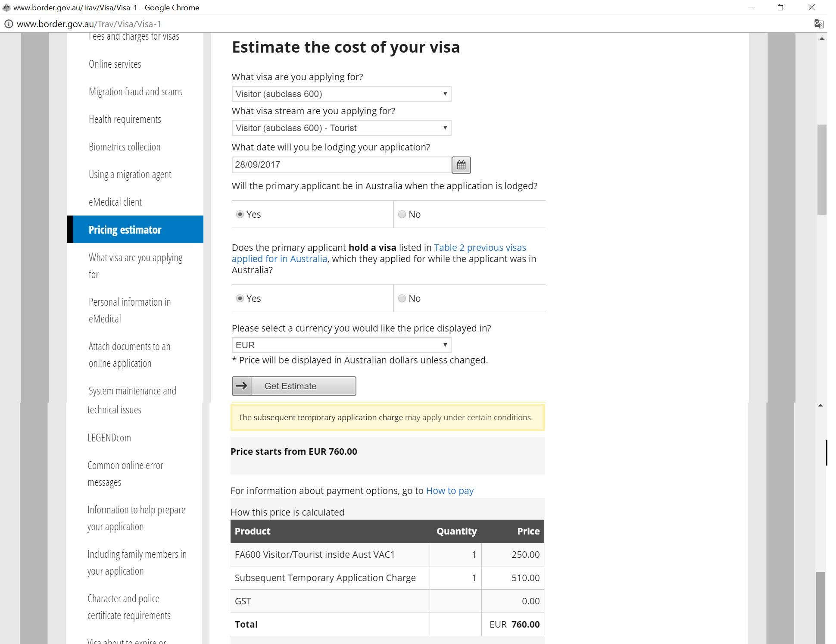Click the vertical page scrollbar thumb
836x644 pixels.
pos(822,170)
